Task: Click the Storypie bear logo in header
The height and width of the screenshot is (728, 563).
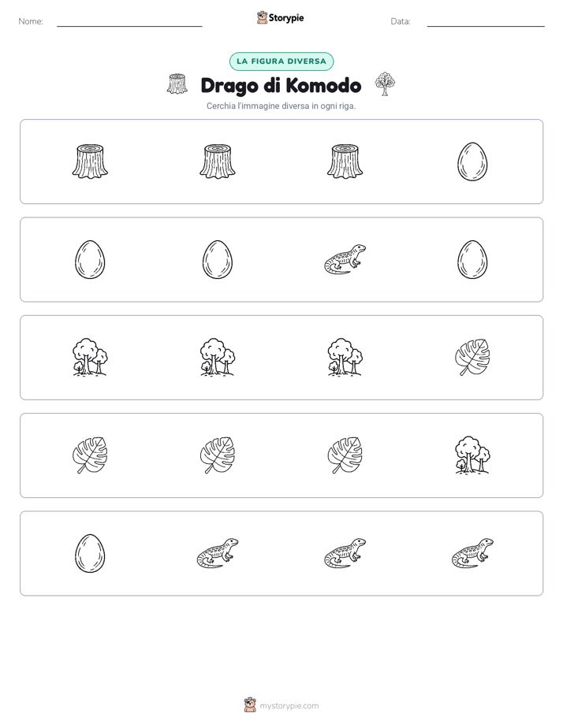Action: coord(262,17)
